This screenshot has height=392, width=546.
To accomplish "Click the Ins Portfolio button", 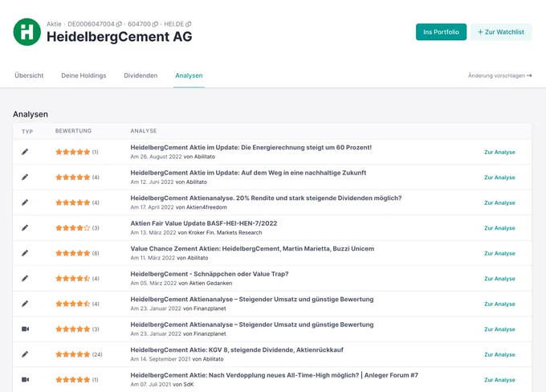I will coord(441,32).
